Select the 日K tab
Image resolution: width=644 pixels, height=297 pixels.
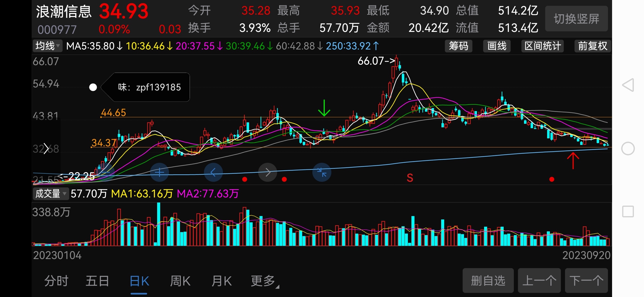pyautogui.click(x=139, y=281)
